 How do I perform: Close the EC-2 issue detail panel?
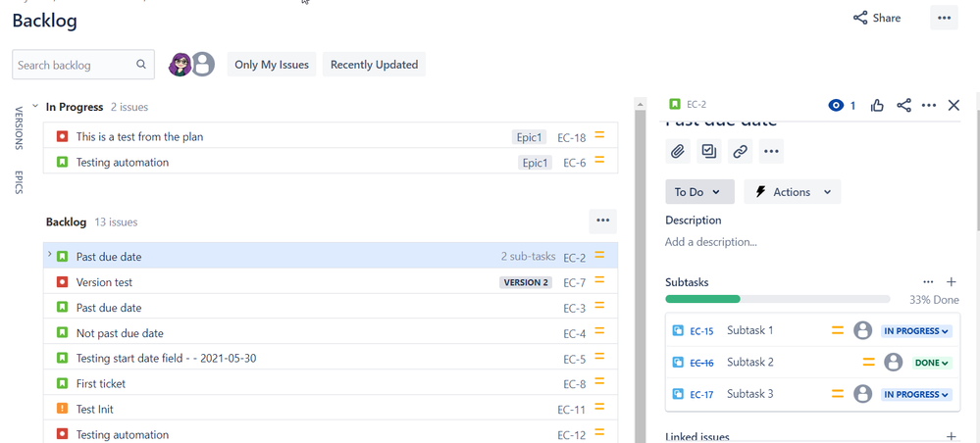(954, 106)
